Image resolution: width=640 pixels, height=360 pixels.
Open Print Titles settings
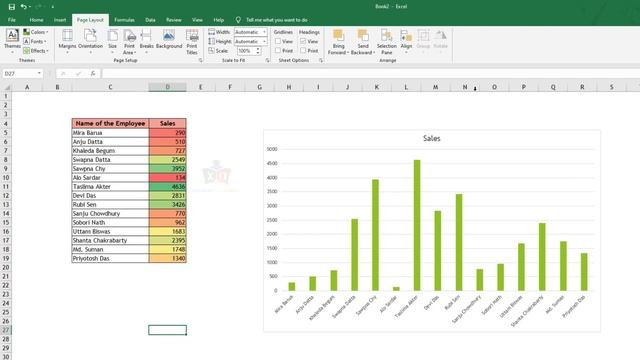[192, 42]
